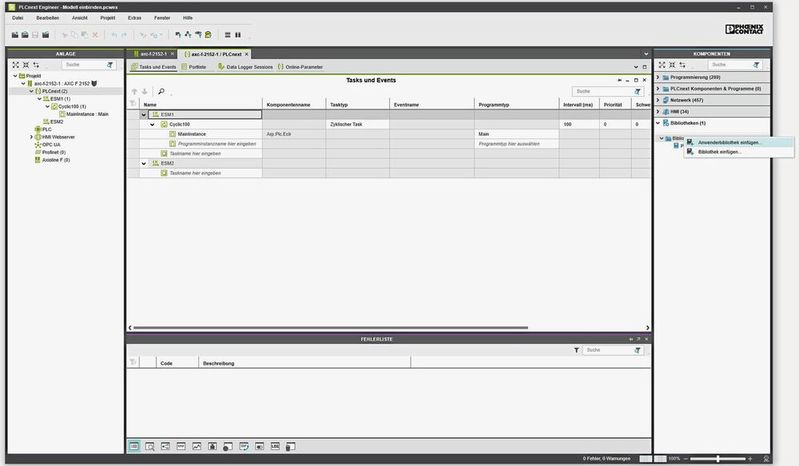Click first highlighted icon in bottom toolbar
This screenshot has width=799, height=466.
click(x=134, y=446)
